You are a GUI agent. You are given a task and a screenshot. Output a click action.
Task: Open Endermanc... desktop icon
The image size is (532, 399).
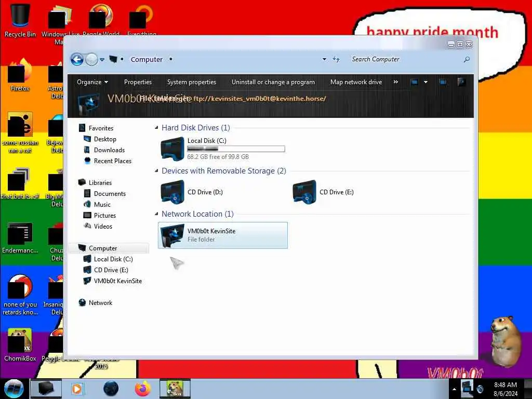pyautogui.click(x=20, y=237)
